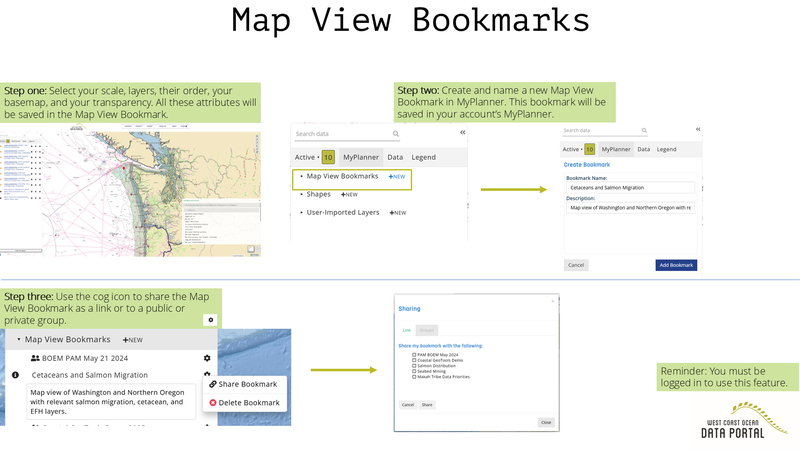Cancel the Create Bookmark form

[x=576, y=265]
